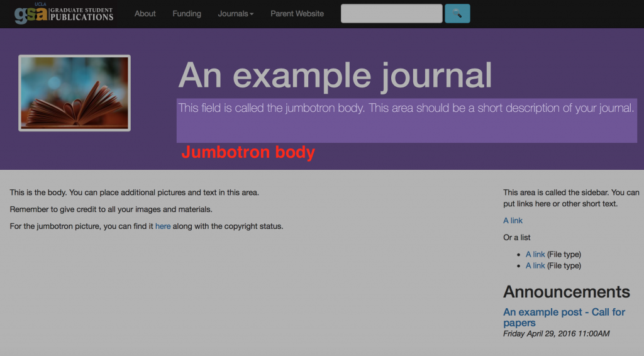
Task: Expand the Journals dropdown menu
Action: [x=236, y=14]
